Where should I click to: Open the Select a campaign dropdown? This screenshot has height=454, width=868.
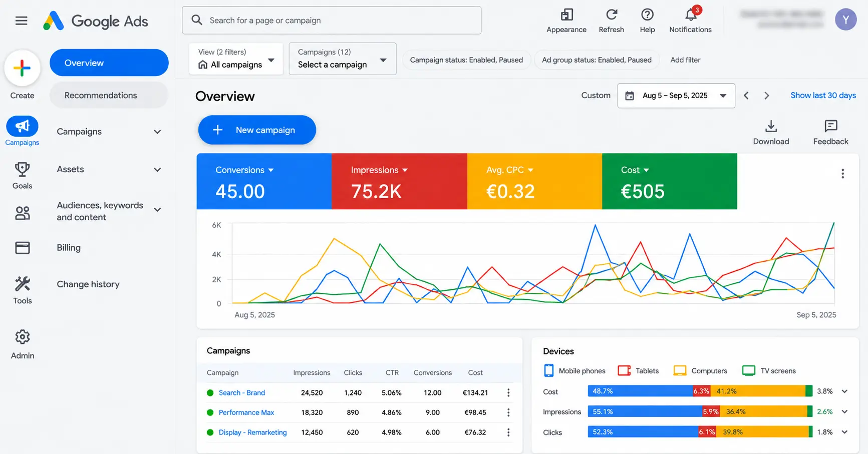343,59
